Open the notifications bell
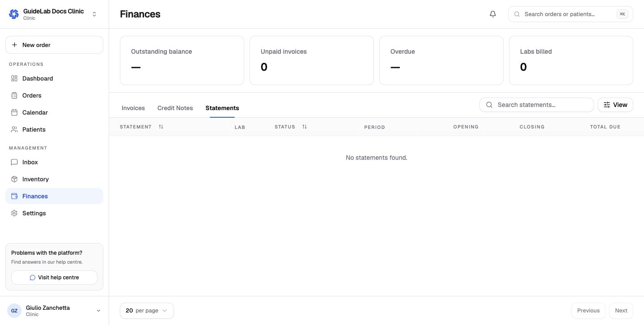 [x=493, y=14]
